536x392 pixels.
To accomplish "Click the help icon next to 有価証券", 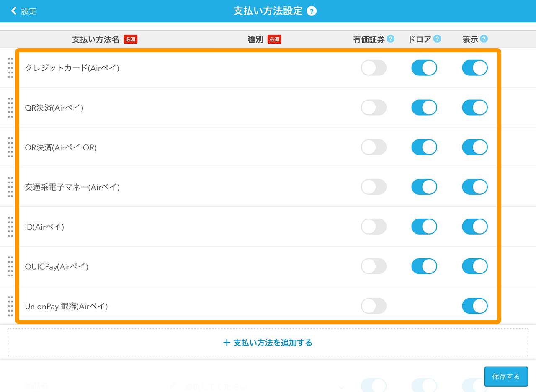I will click(391, 39).
